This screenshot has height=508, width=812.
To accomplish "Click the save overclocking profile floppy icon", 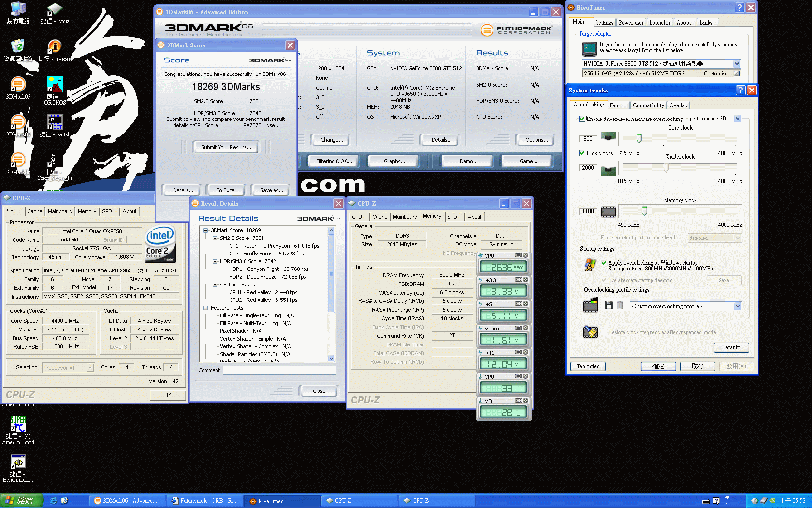I will 609,305.
